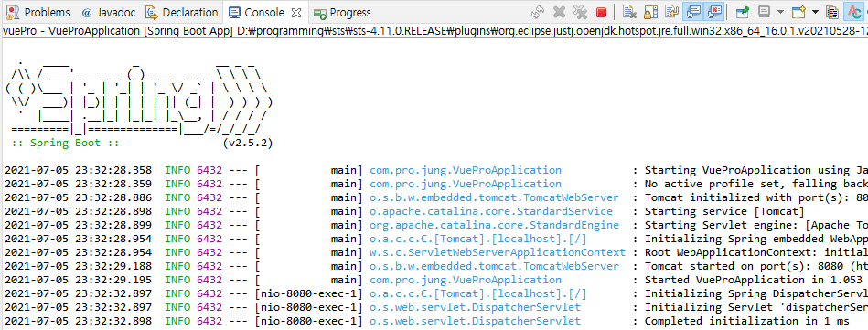Open com.pro.jung.VueProApplication link at 23:32:28.358
This screenshot has width=868, height=330.
click(x=466, y=170)
